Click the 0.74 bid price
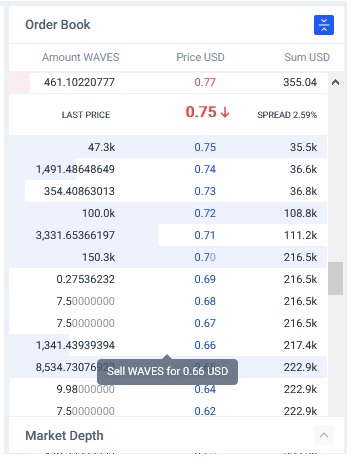 [205, 169]
